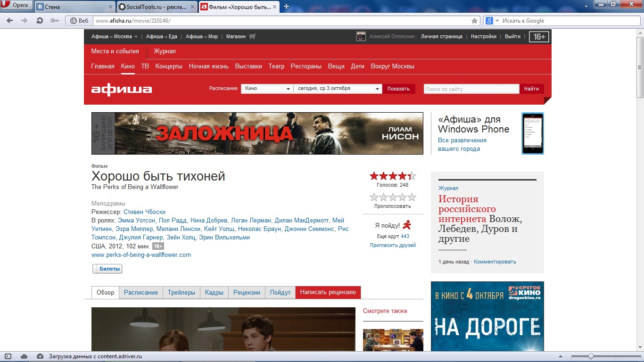Open the Opera Turbo icon in status bar
This screenshot has height=362, width=644.
coord(40,356)
